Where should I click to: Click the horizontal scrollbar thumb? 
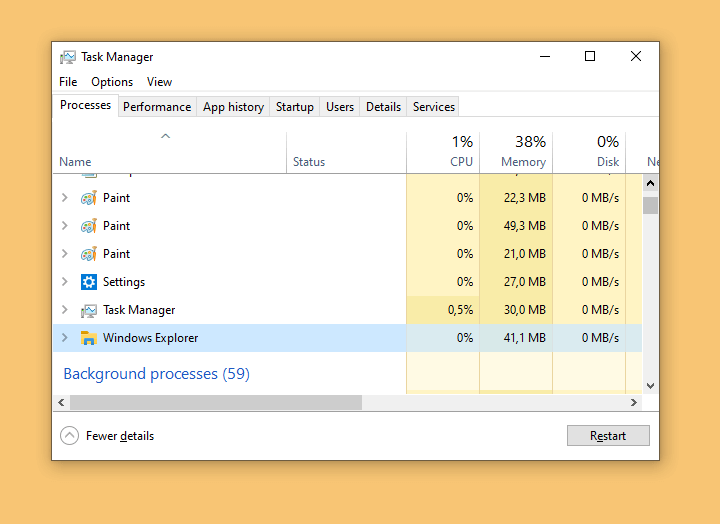[x=216, y=403]
